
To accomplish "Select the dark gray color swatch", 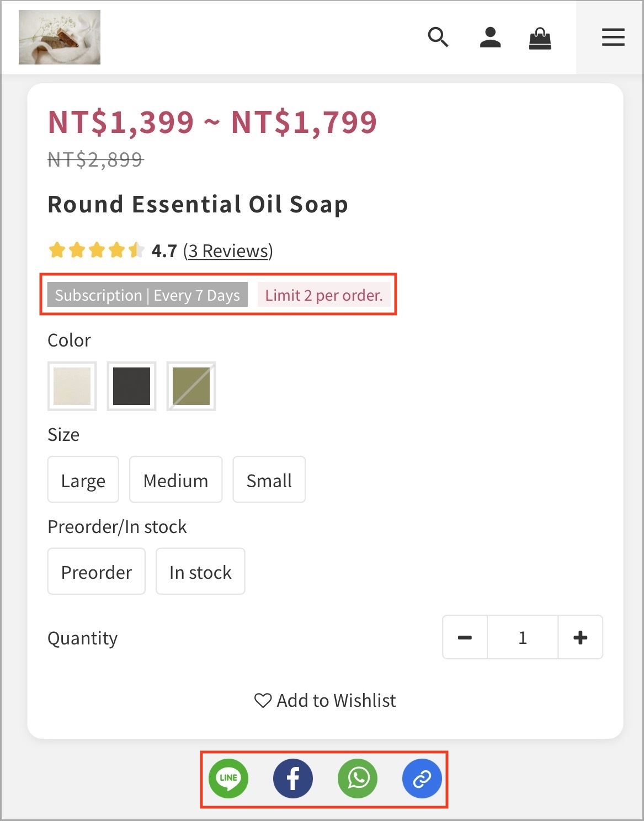I will (x=131, y=386).
